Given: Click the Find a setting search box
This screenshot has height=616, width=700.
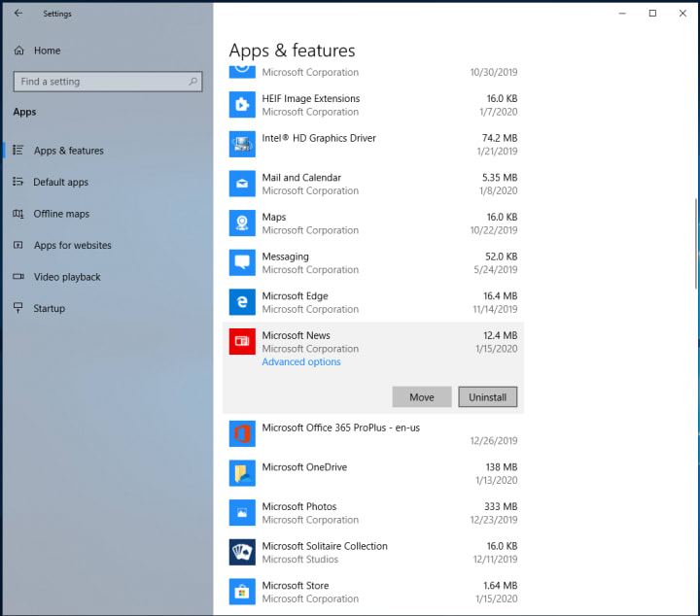Looking at the screenshot, I should [108, 82].
